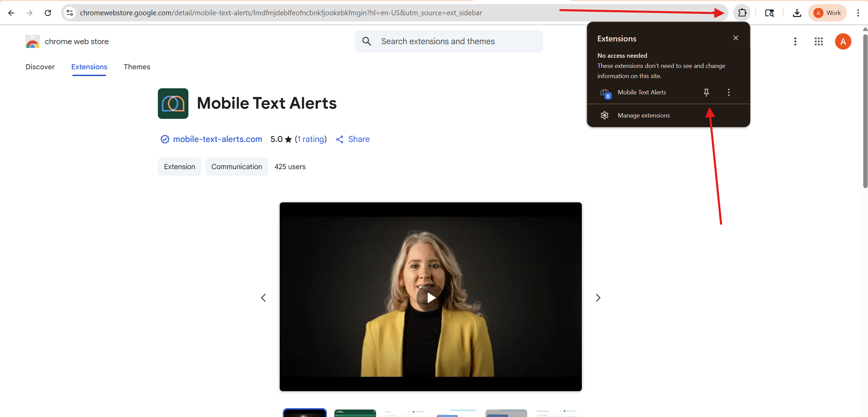Viewport: 868px width, 417px height.
Task: Open the 1 rating link
Action: tap(311, 139)
